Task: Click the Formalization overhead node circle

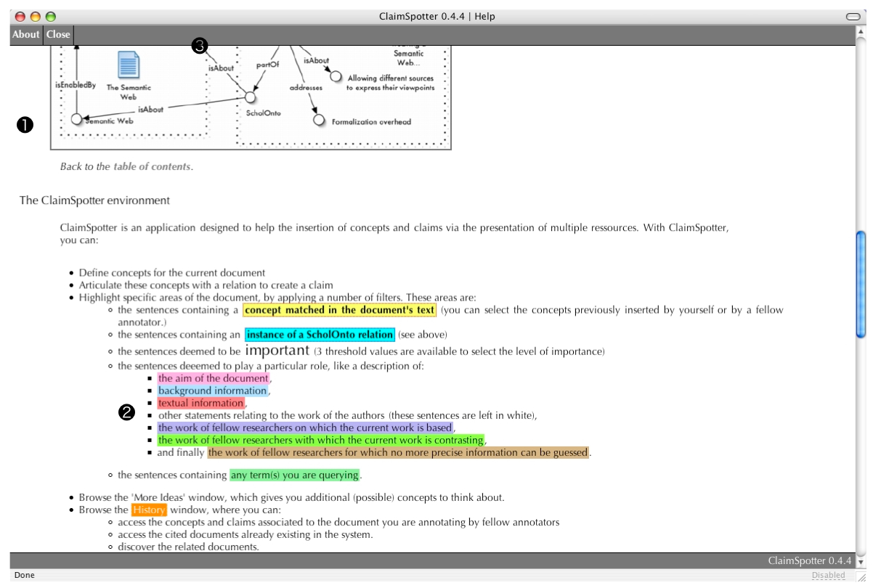Action: pyautogui.click(x=319, y=119)
